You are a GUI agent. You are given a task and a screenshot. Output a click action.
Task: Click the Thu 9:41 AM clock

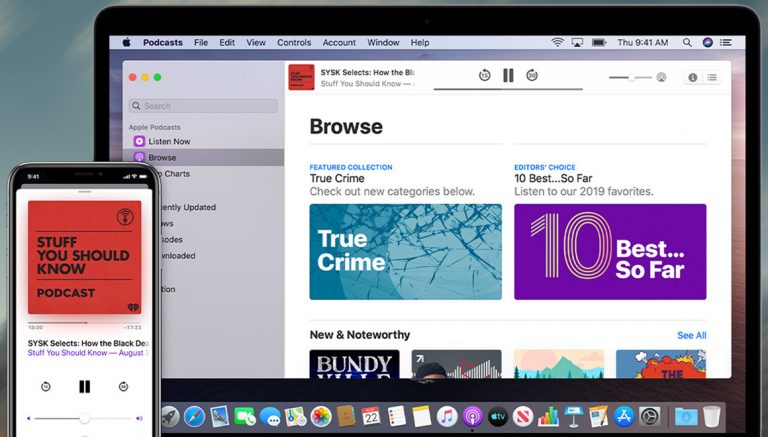click(643, 43)
